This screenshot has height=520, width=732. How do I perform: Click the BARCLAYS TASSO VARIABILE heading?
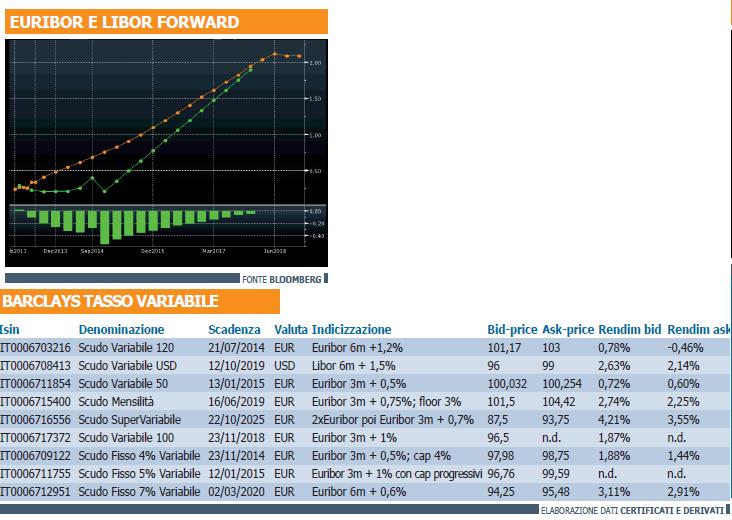110,301
